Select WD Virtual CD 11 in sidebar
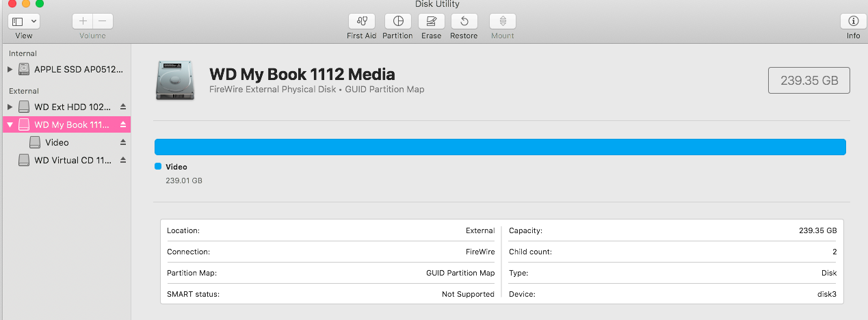The width and height of the screenshot is (868, 320). 66,160
